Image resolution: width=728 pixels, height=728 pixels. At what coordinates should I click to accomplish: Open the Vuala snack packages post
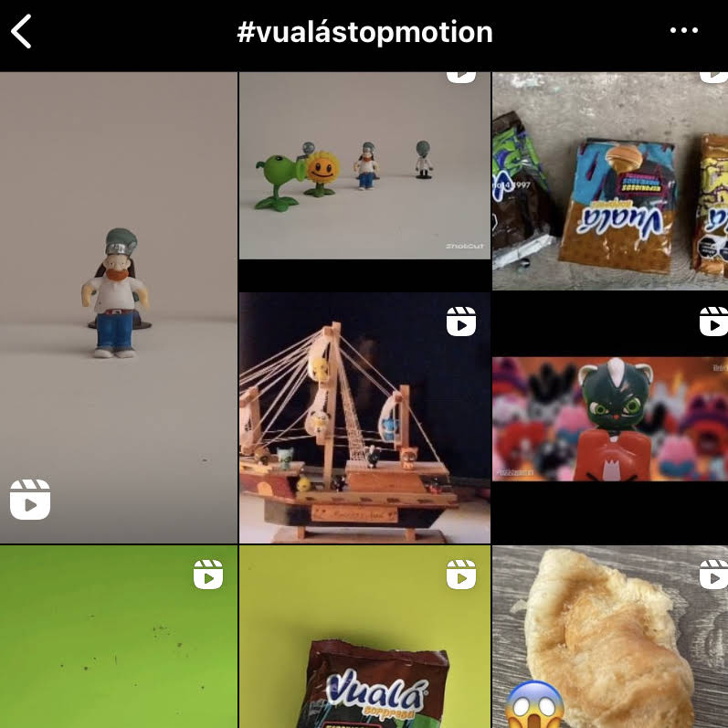tap(610, 181)
